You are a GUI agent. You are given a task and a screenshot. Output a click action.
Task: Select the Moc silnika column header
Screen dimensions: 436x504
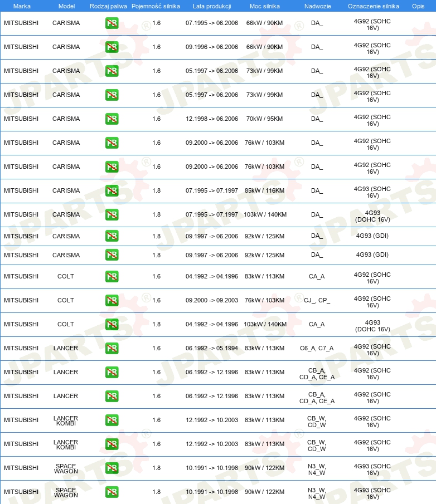coord(264,6)
